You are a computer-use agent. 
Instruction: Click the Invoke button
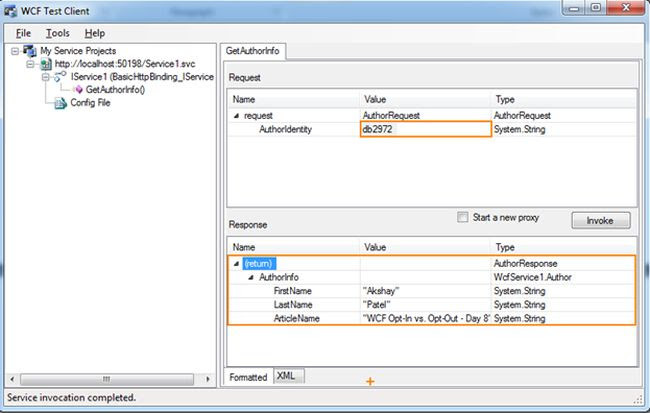click(601, 221)
